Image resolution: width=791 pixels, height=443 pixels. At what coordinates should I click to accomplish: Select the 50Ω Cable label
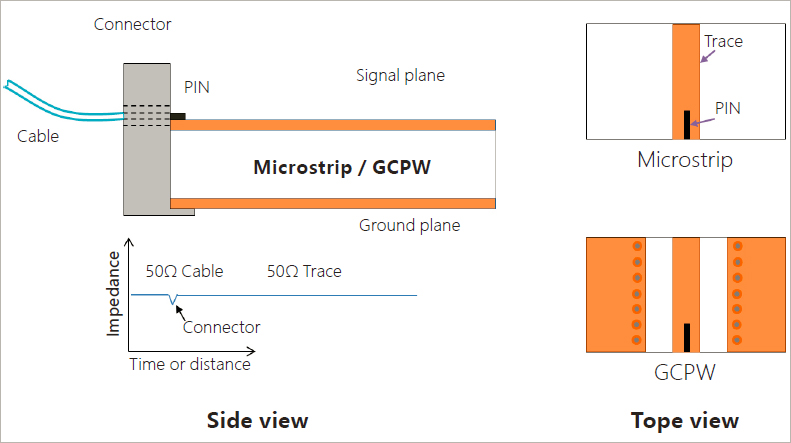[184, 271]
